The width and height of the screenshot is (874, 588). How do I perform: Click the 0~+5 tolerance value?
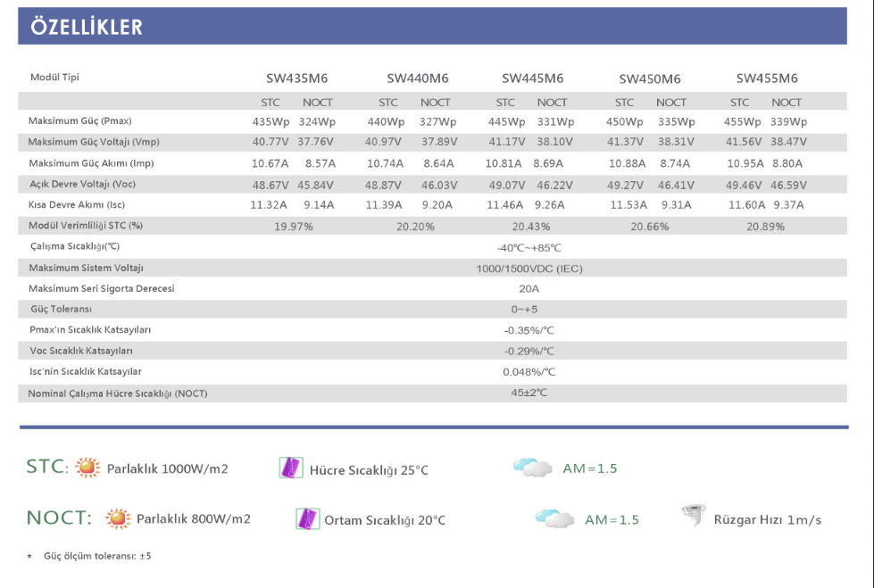point(525,310)
